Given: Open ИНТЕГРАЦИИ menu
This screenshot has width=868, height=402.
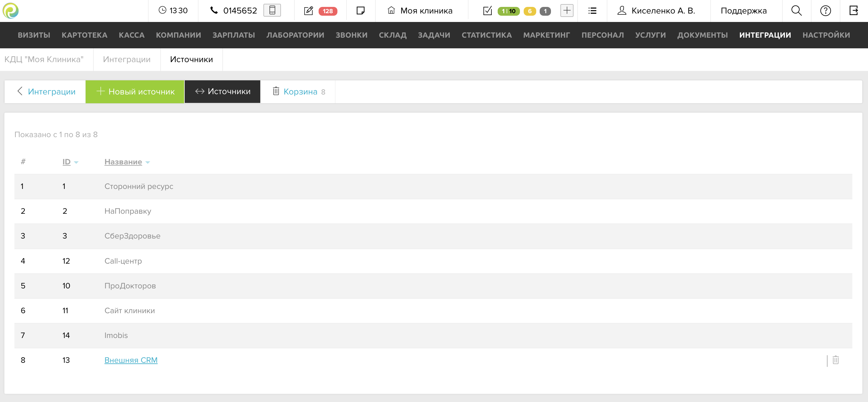Looking at the screenshot, I should click(x=765, y=35).
